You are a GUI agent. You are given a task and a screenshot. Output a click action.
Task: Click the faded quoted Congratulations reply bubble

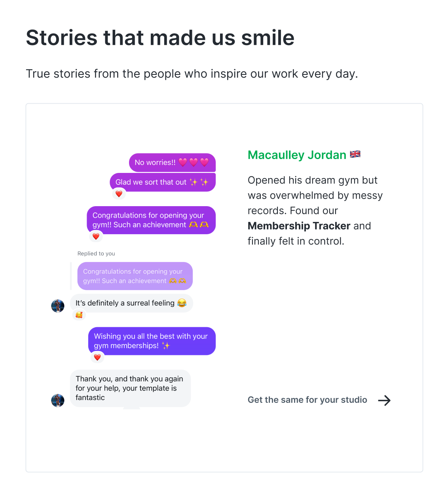(135, 276)
